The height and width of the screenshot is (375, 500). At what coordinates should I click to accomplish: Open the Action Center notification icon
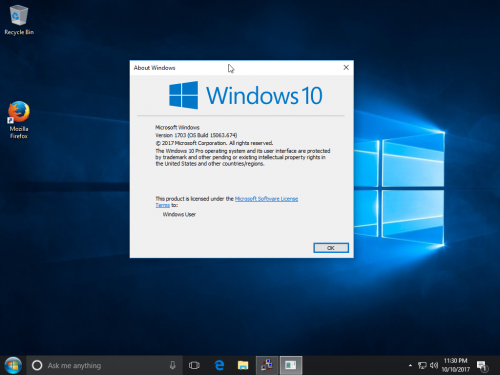(x=482, y=366)
